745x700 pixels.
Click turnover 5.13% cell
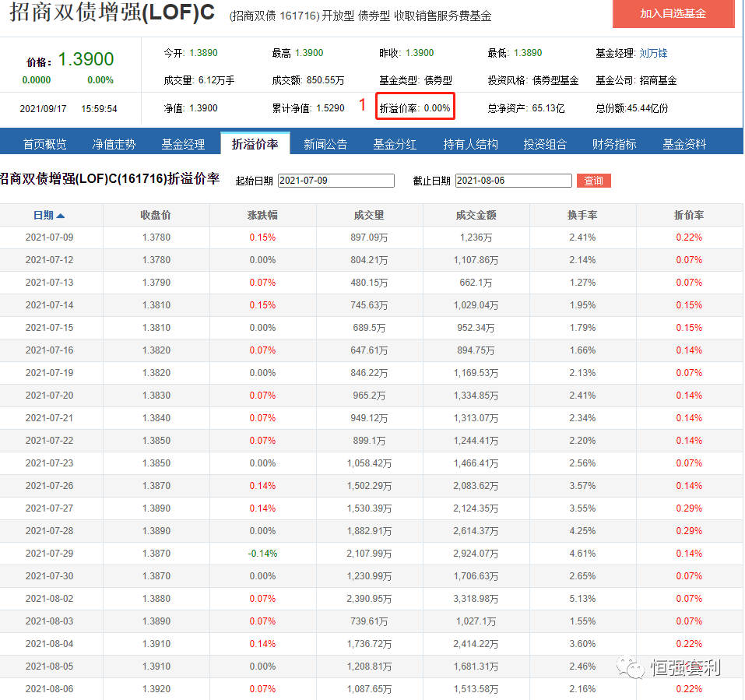(582, 598)
